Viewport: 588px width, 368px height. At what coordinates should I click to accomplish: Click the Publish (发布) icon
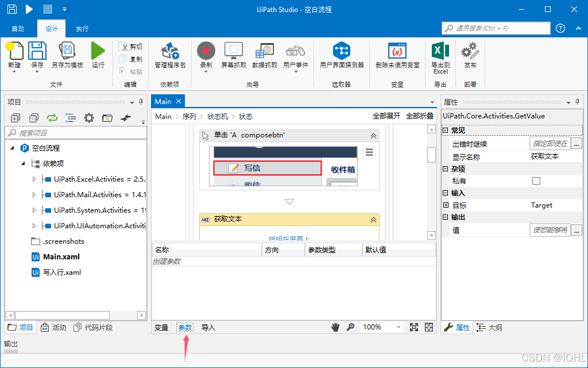coord(470,51)
